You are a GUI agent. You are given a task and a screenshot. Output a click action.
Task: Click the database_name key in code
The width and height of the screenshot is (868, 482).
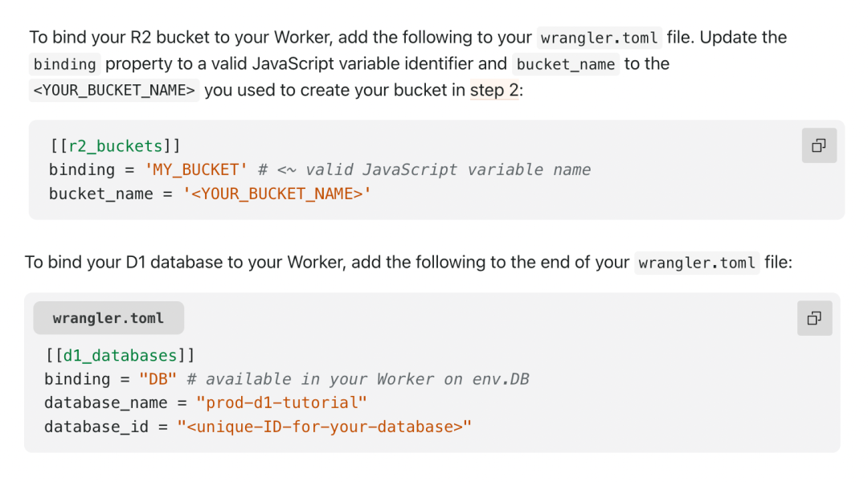(107, 403)
